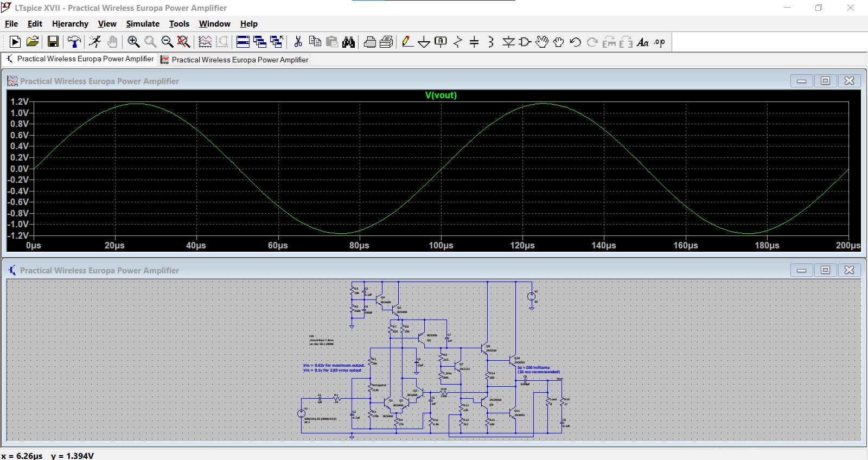The image size is (868, 460).
Task: Place a Capacitor component
Action: click(x=474, y=42)
